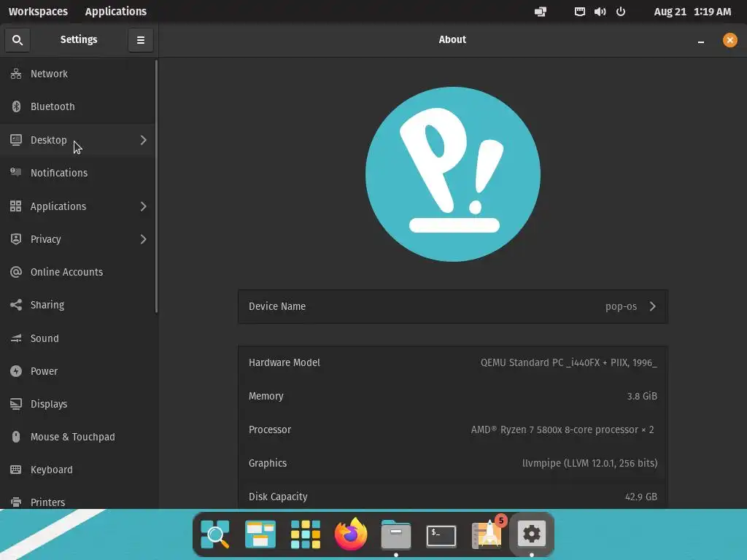Click the Printers icon in sidebar
This screenshot has width=747, height=560.
point(16,502)
